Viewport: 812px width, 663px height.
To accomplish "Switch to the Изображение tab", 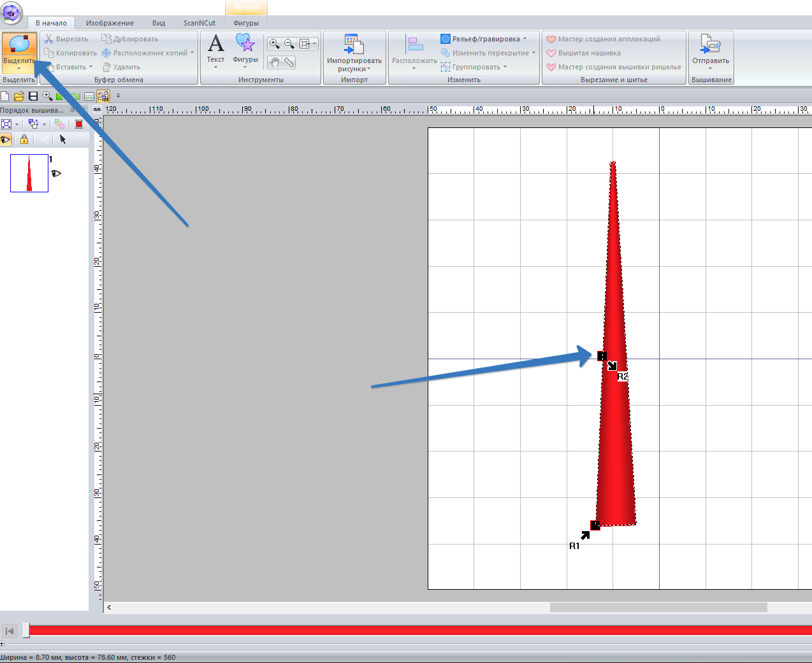I will point(110,23).
